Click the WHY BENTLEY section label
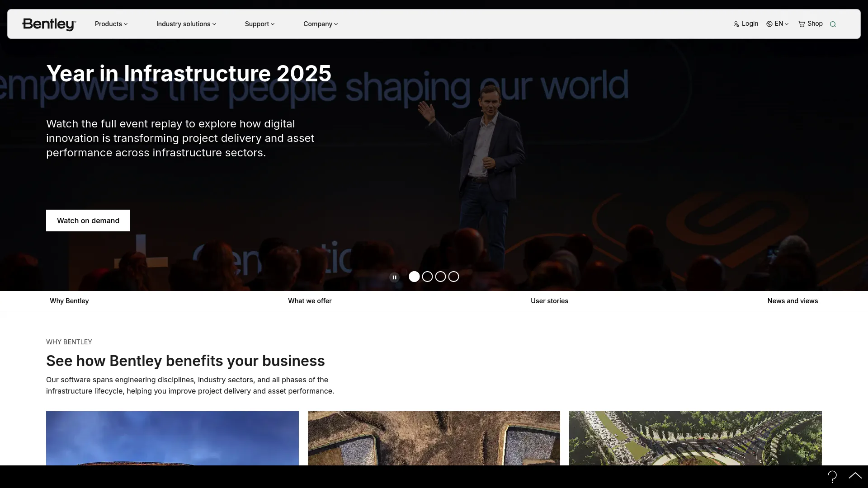Image resolution: width=868 pixels, height=488 pixels. 69,342
